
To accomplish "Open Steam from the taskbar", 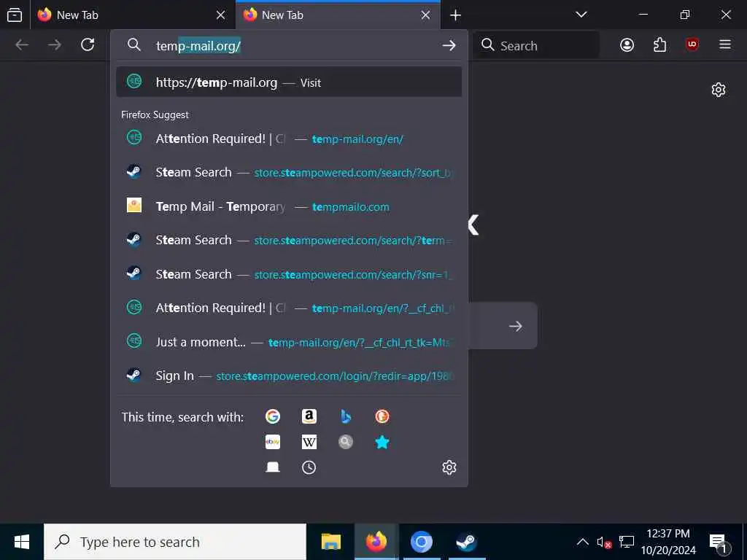I will 466,542.
